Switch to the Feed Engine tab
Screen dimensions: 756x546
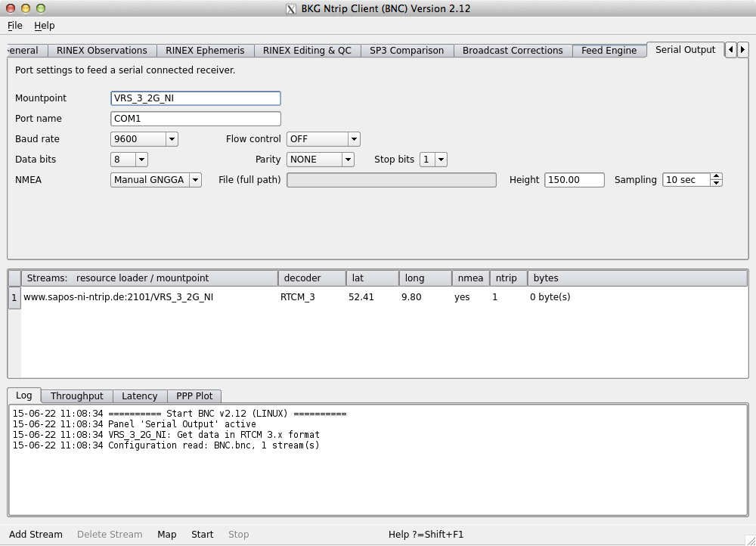pos(609,51)
